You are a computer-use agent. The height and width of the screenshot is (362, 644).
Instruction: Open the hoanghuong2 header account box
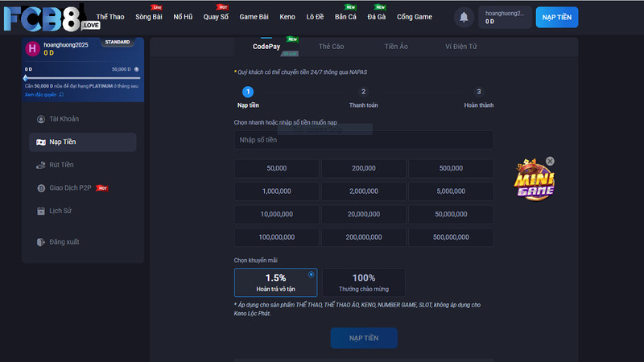505,17
